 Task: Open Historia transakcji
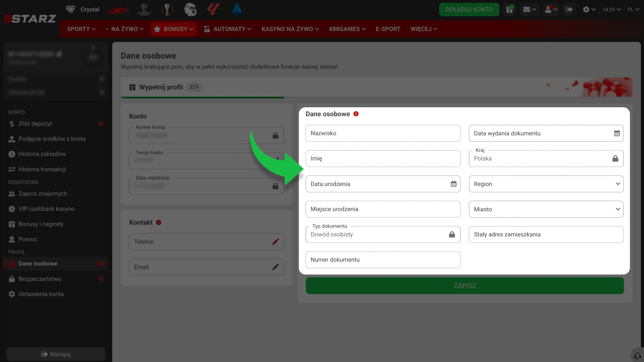pos(56,169)
